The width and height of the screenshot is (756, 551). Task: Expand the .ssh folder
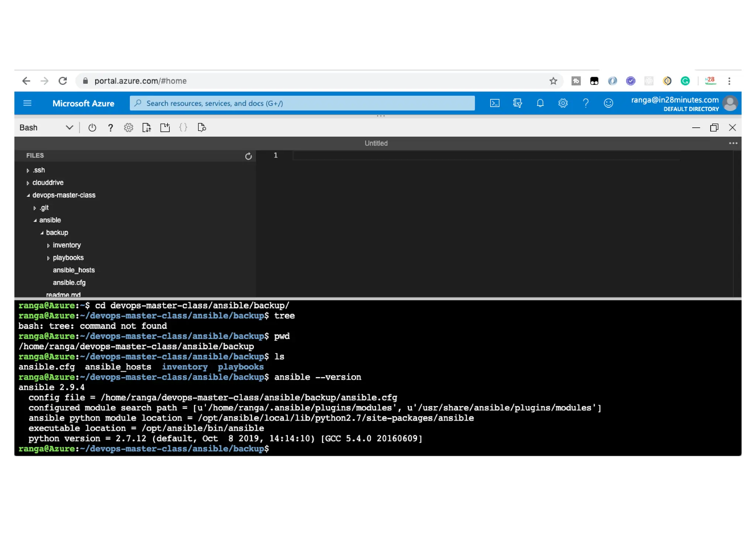[38, 170]
